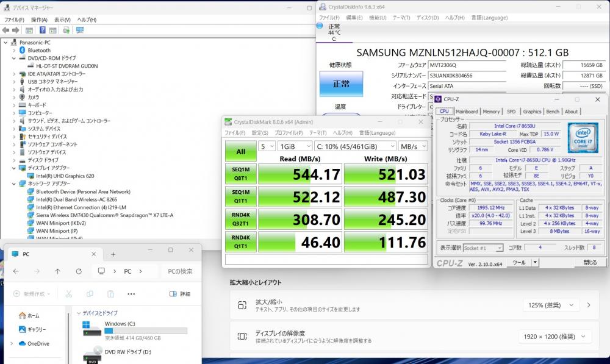Click the ツール button in CPU-Z
This screenshot has height=364, width=610.
pyautogui.click(x=519, y=263)
